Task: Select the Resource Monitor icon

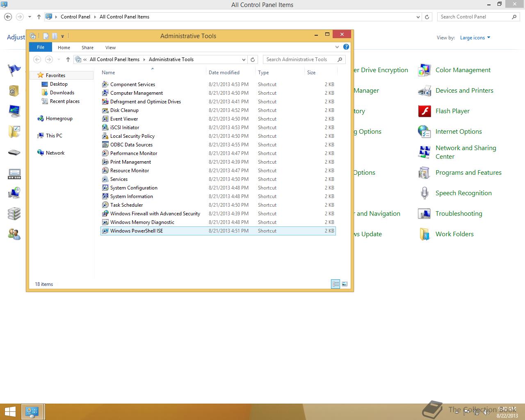Action: (105, 171)
